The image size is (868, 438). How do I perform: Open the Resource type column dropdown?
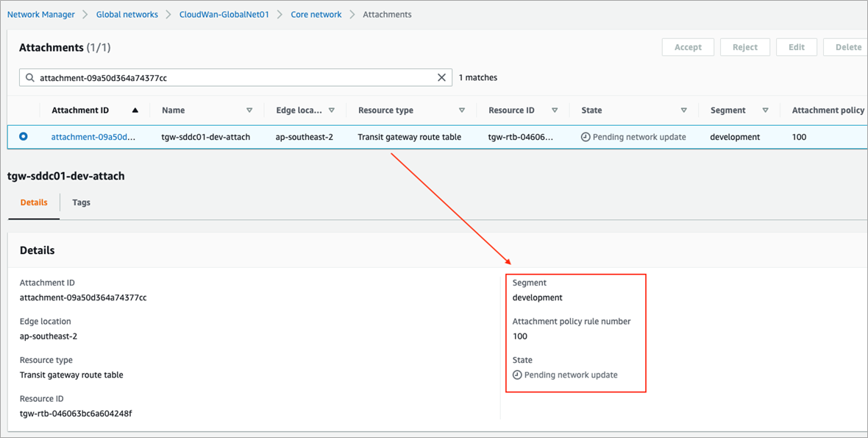click(x=462, y=110)
